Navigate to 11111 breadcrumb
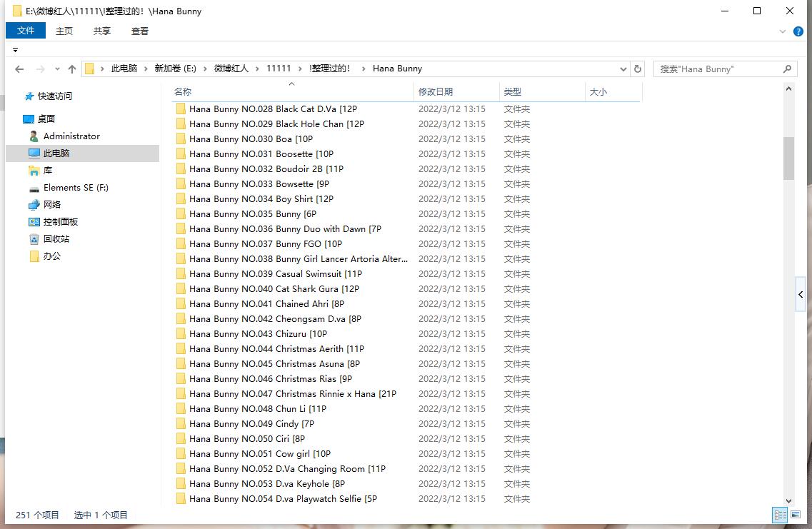This screenshot has height=529, width=812. (x=279, y=69)
